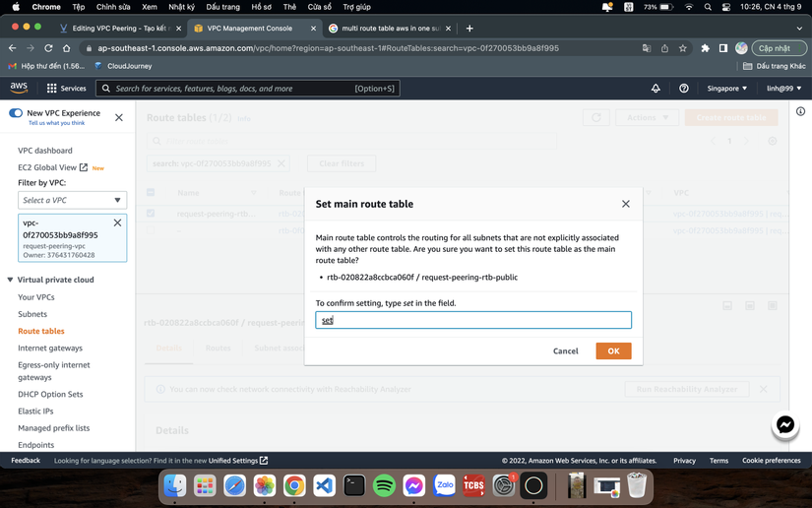Open Spotlight search in menu bar
Image resolution: width=812 pixels, height=508 pixels.
click(x=708, y=7)
